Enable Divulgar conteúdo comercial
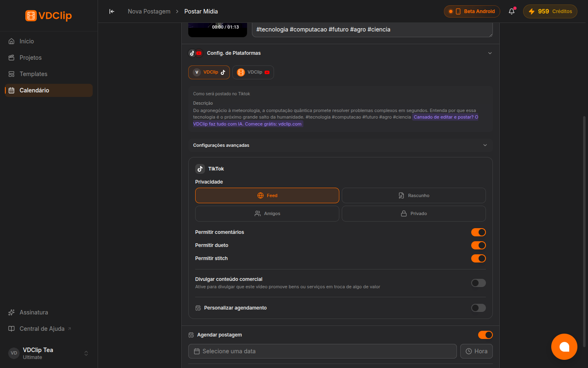Screen dimensions: 588x368 [479, 283]
